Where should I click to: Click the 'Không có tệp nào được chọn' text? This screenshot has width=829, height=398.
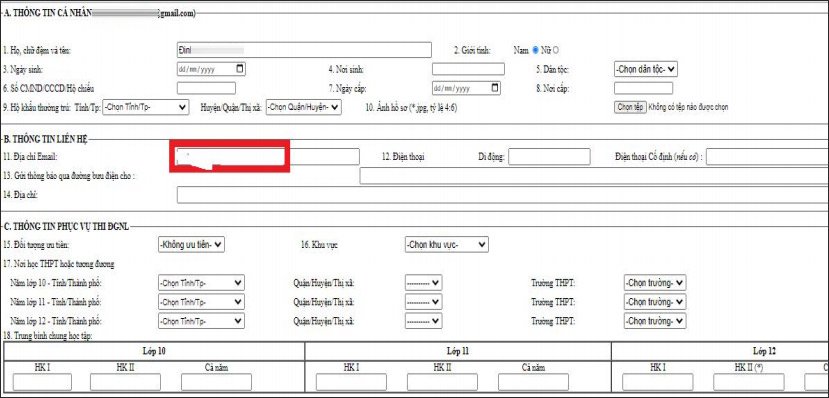tap(688, 107)
